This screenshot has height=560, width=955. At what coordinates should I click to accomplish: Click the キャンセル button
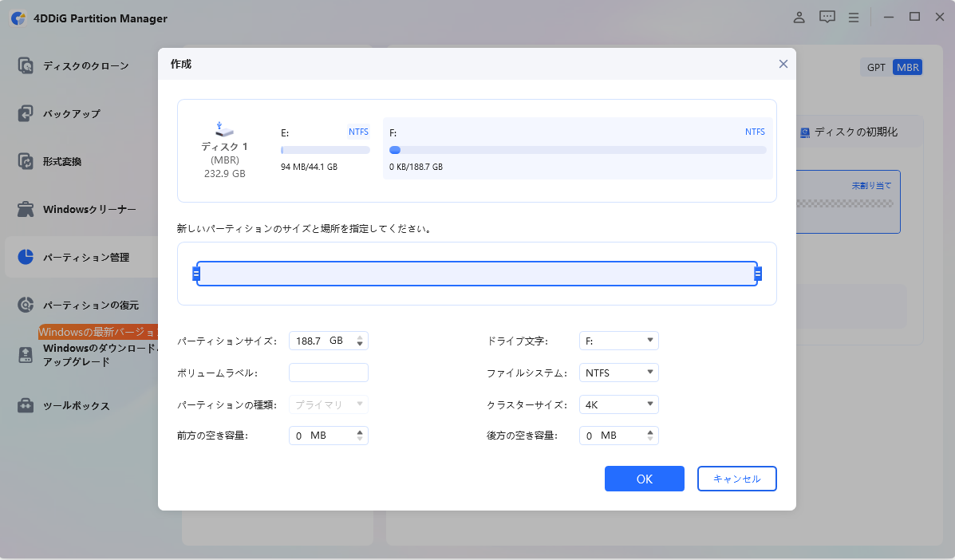737,479
